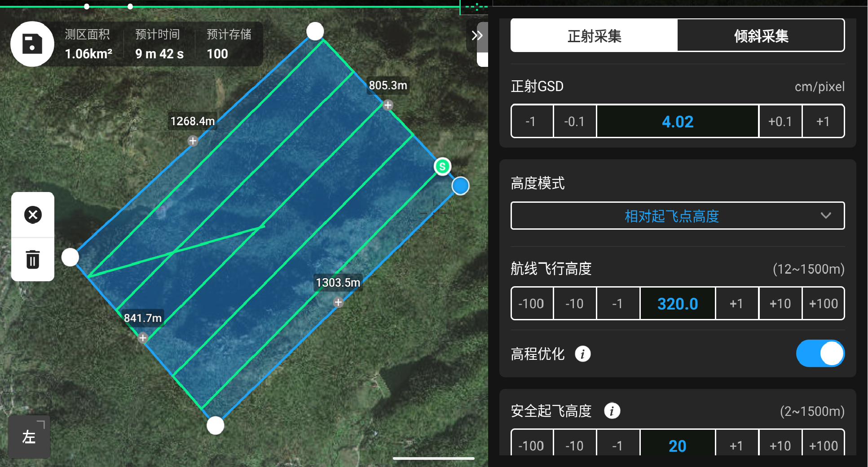868x467 pixels.
Task: Increase 正射GSD by 1
Action: pyautogui.click(x=823, y=122)
